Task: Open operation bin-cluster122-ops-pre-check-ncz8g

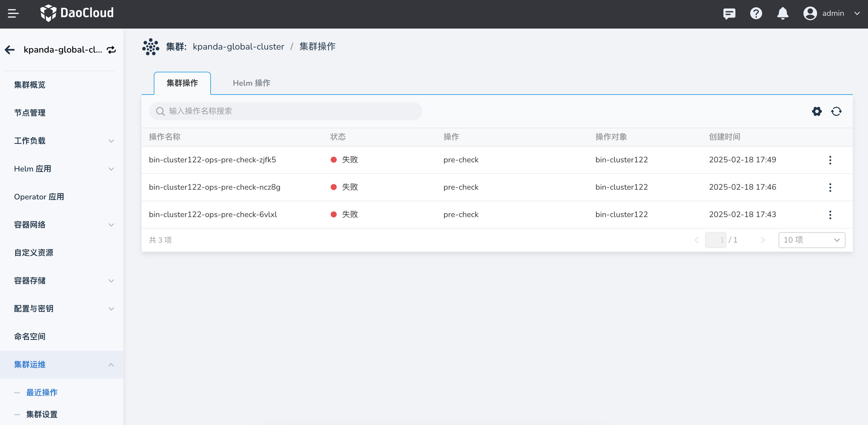Action: coord(214,187)
